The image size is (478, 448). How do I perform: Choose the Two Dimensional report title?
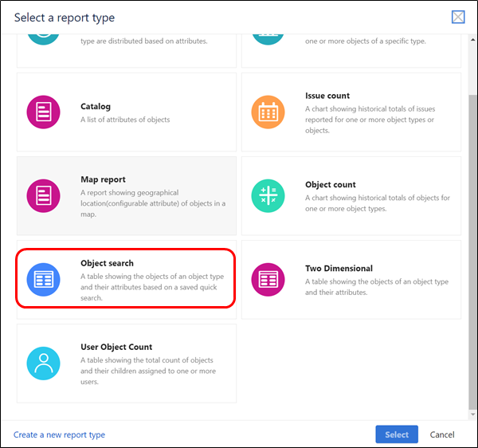pyautogui.click(x=339, y=269)
